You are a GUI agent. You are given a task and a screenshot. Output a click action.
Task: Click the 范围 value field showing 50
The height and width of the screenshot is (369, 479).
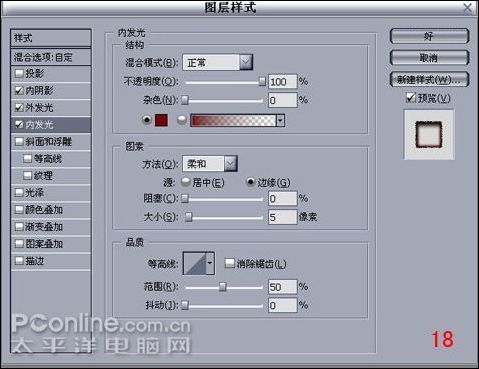pyautogui.click(x=282, y=287)
